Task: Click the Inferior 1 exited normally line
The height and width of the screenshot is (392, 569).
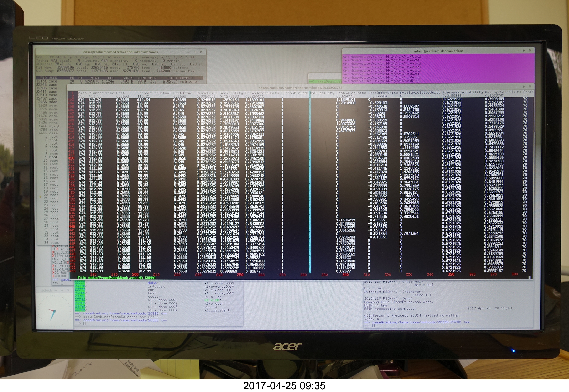Action: click(x=411, y=315)
